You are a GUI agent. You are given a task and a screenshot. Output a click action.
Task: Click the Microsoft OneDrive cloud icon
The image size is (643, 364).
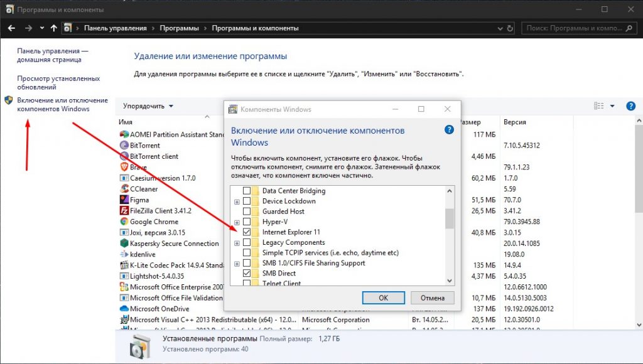[x=124, y=309]
